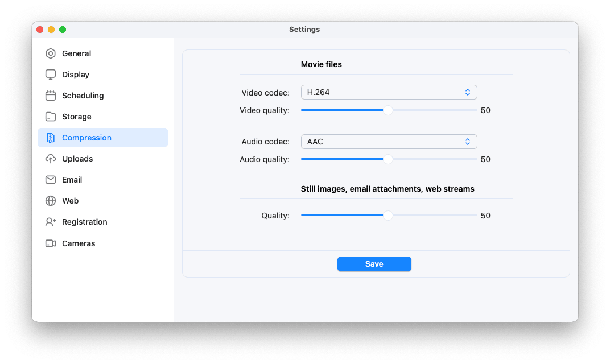Select the Compression settings icon
Viewport: 610px width, 364px height.
tap(51, 137)
